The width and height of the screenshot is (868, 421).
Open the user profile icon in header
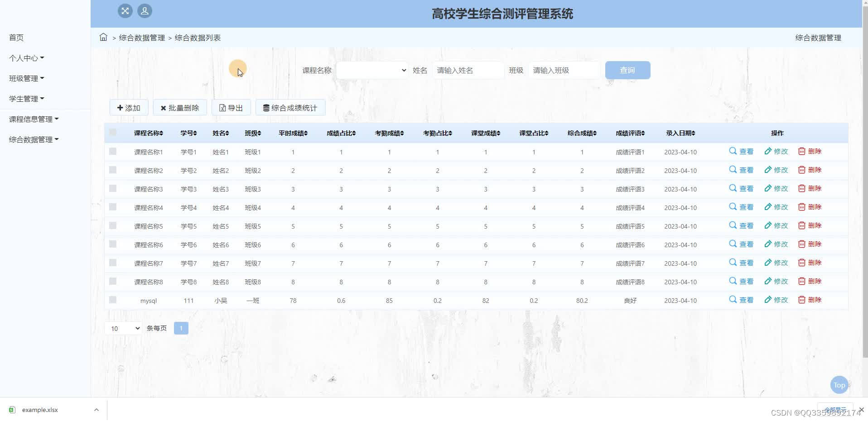click(x=145, y=11)
